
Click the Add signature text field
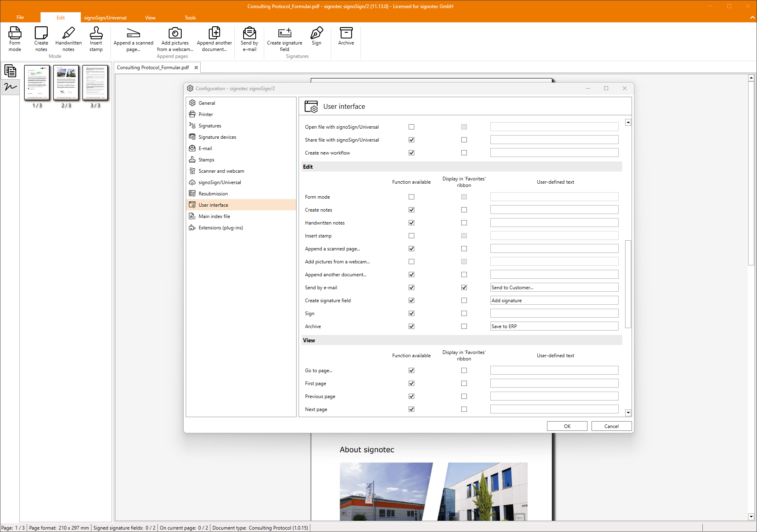click(x=554, y=301)
